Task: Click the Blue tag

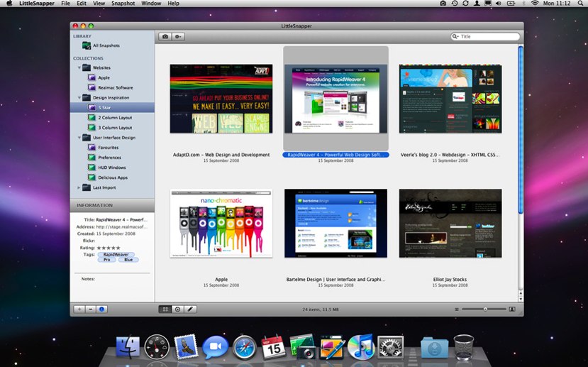Action: point(127,260)
